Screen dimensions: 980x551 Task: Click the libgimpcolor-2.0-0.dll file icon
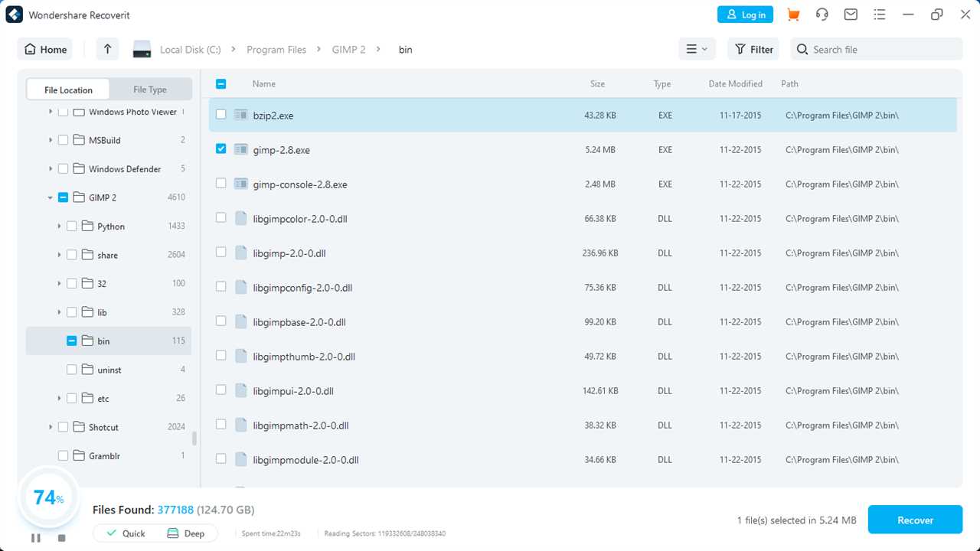click(241, 218)
